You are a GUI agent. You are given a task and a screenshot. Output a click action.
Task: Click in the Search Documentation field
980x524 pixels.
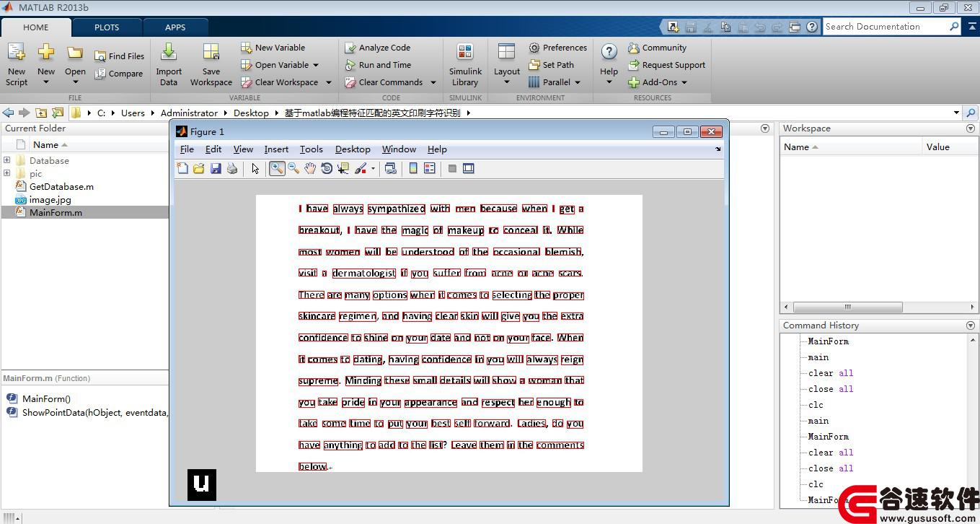tap(886, 27)
